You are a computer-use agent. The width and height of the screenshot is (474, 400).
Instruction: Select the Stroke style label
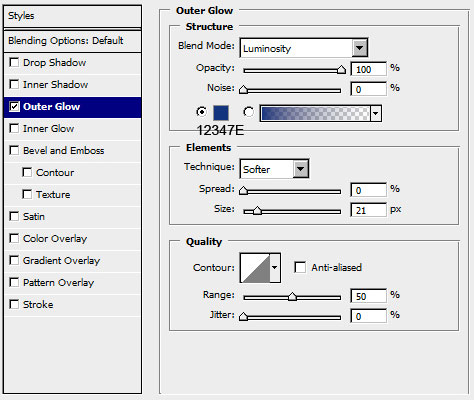click(x=38, y=304)
